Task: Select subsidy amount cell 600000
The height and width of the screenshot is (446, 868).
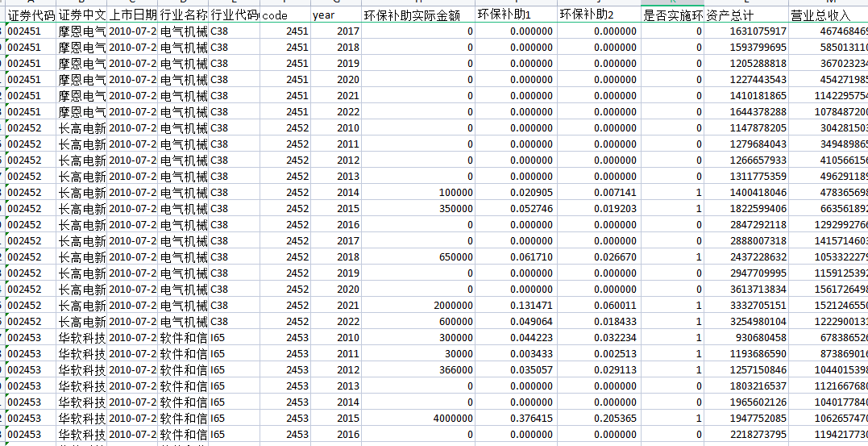Action: click(x=418, y=321)
